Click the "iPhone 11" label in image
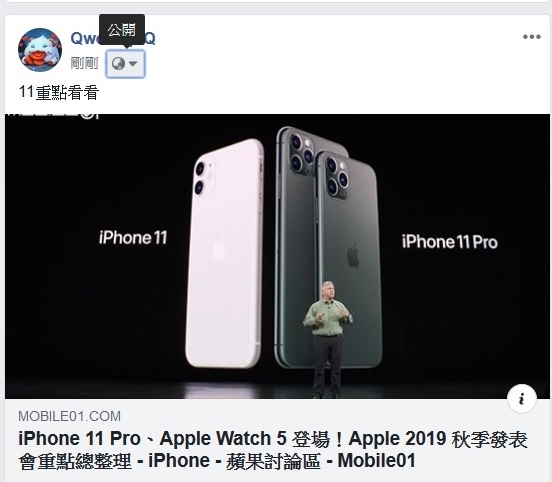 (x=133, y=238)
